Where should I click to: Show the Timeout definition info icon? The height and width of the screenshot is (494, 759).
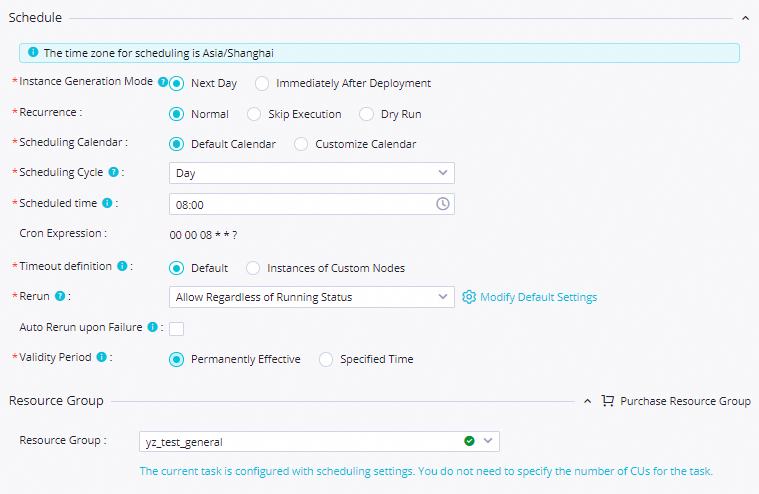pos(122,266)
